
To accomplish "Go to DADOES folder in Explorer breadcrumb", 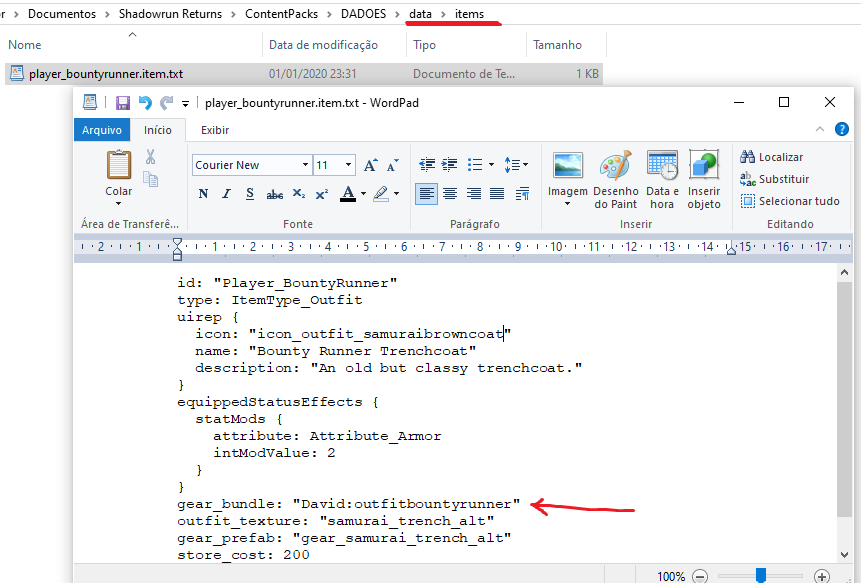I will (363, 14).
